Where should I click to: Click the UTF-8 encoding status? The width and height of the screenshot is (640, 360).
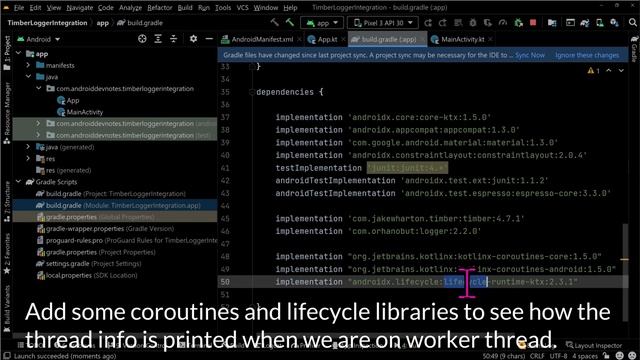[x=558, y=356]
